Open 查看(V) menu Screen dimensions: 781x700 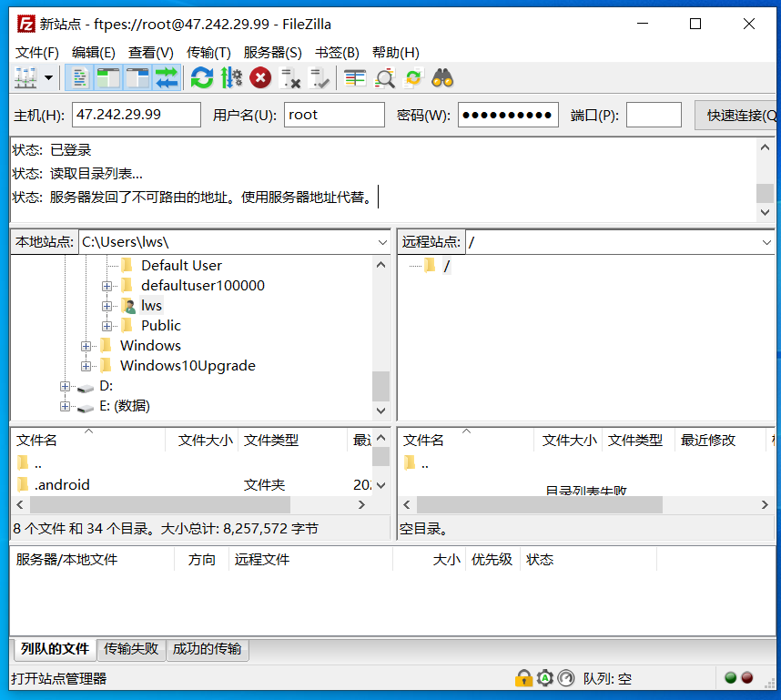click(x=150, y=52)
